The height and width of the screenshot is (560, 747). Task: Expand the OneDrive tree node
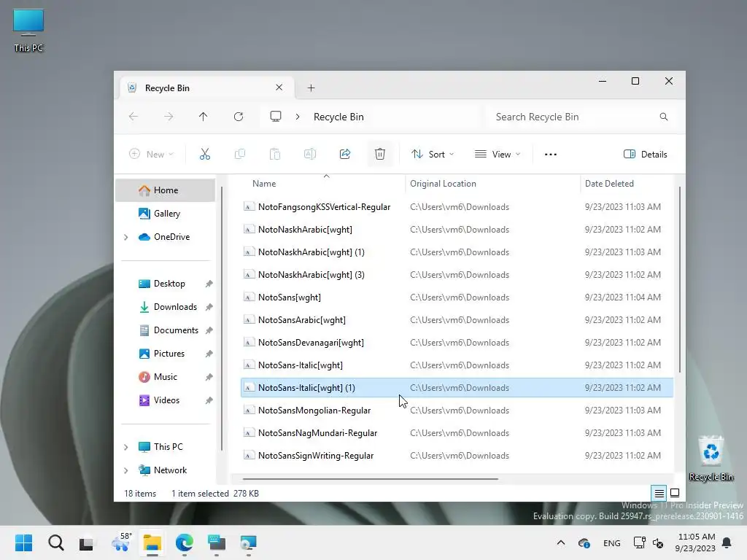(125, 237)
